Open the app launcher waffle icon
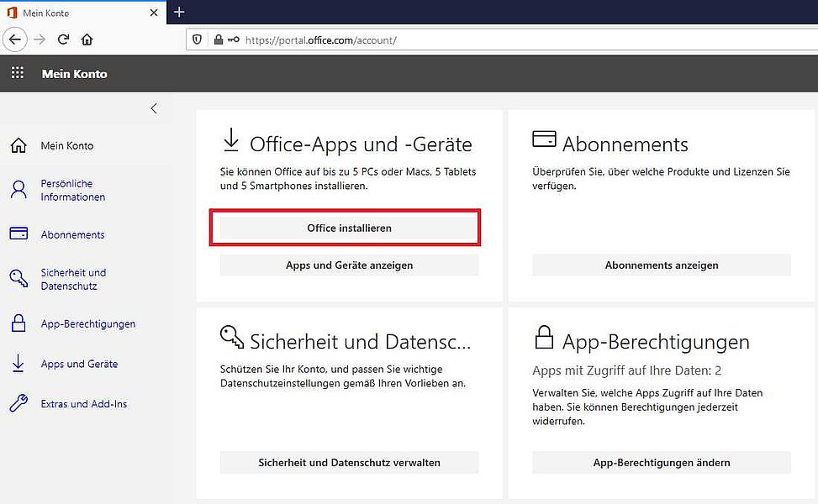818x504 pixels. tap(18, 73)
